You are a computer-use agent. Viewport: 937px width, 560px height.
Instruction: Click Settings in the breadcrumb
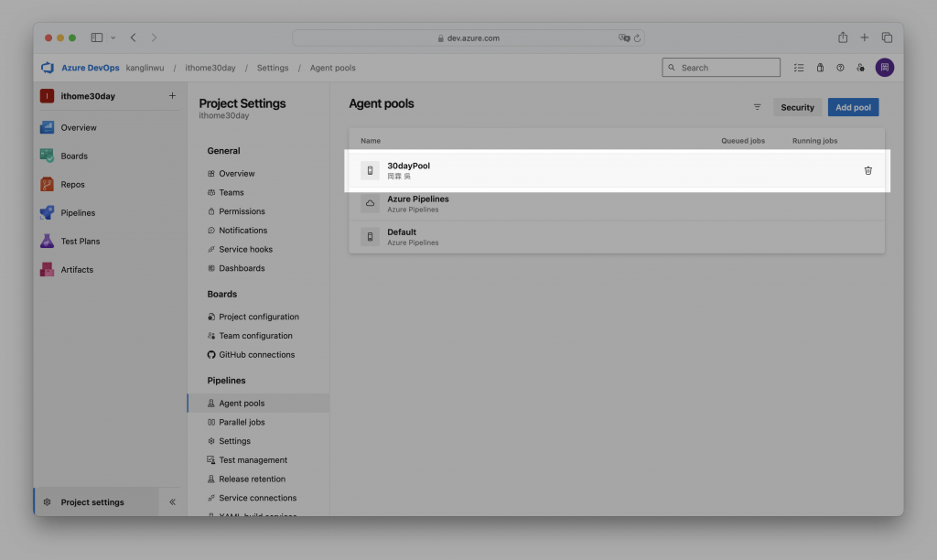273,68
